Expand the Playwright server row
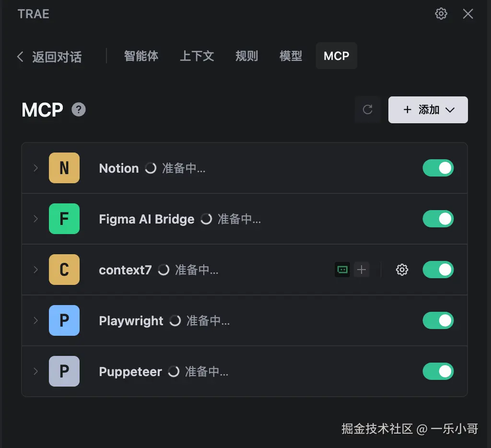491x448 pixels. 35,320
